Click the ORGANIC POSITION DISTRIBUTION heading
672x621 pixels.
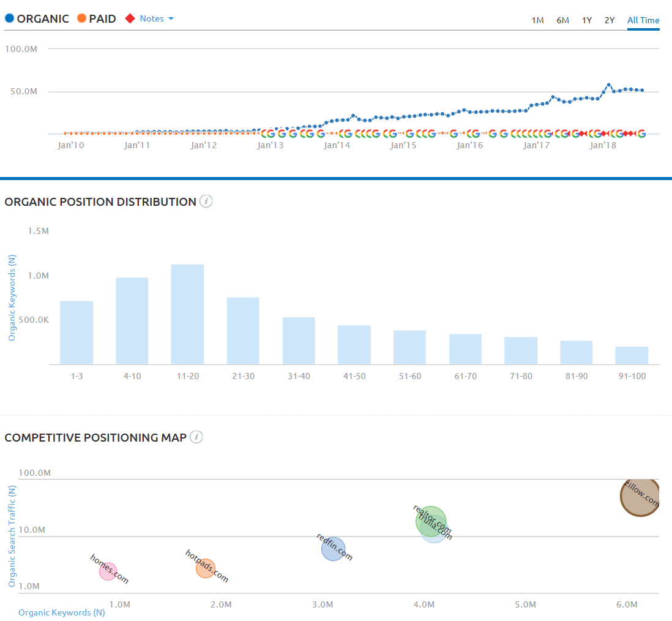(100, 201)
